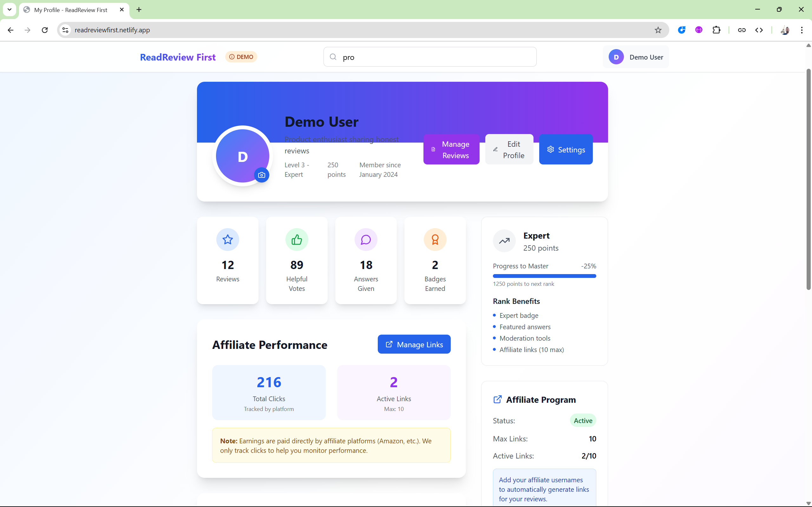Open the tab search dropdown arrow
The height and width of the screenshot is (507, 812).
[x=10, y=10]
